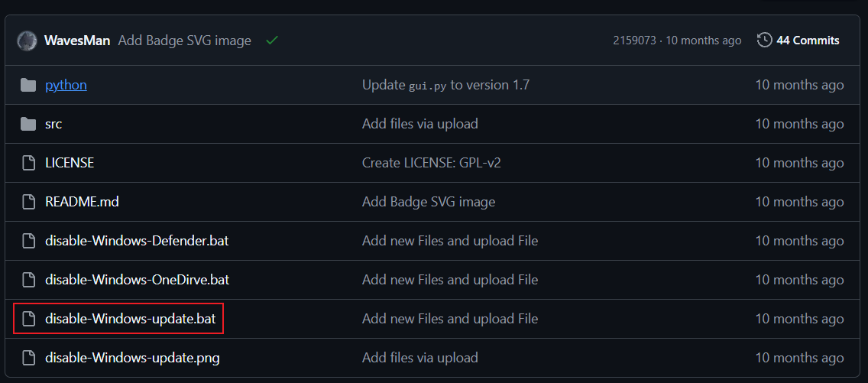Click the src folder icon
This screenshot has height=383, width=868.
pyautogui.click(x=28, y=124)
